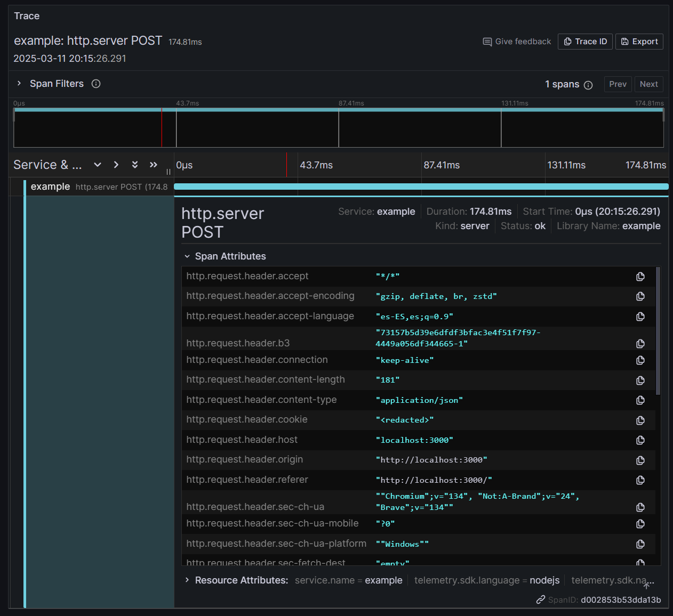Expand the Resource Attributes section
Viewport: 673px width, 616px height.
(187, 580)
